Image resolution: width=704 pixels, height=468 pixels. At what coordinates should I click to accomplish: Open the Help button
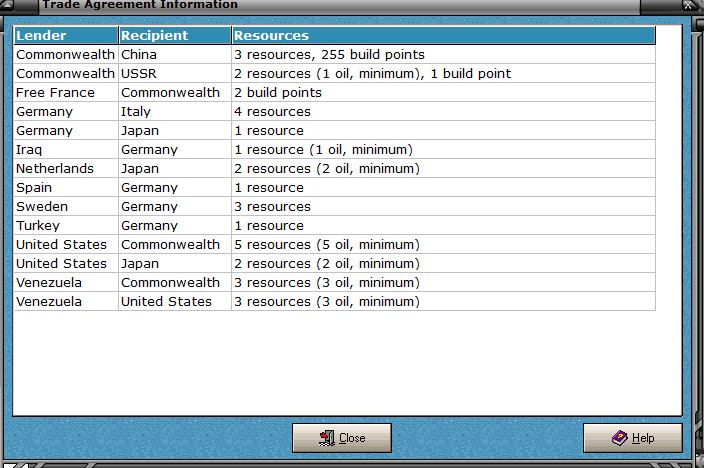coord(633,437)
